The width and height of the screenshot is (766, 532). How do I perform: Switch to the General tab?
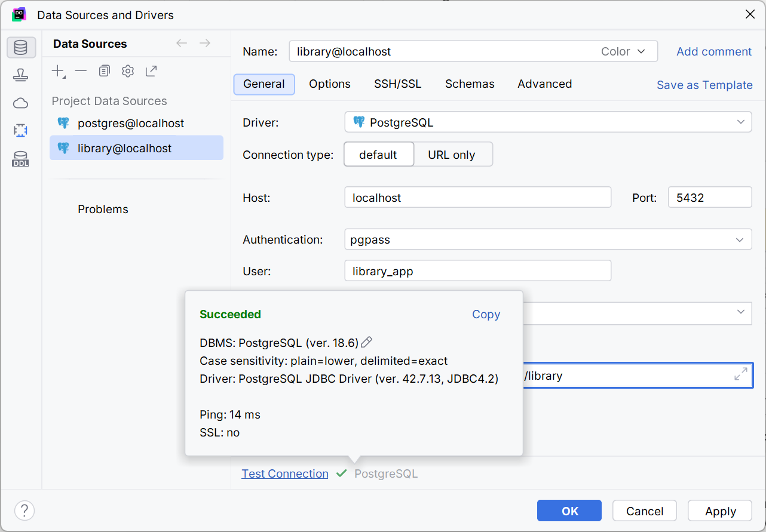(264, 84)
